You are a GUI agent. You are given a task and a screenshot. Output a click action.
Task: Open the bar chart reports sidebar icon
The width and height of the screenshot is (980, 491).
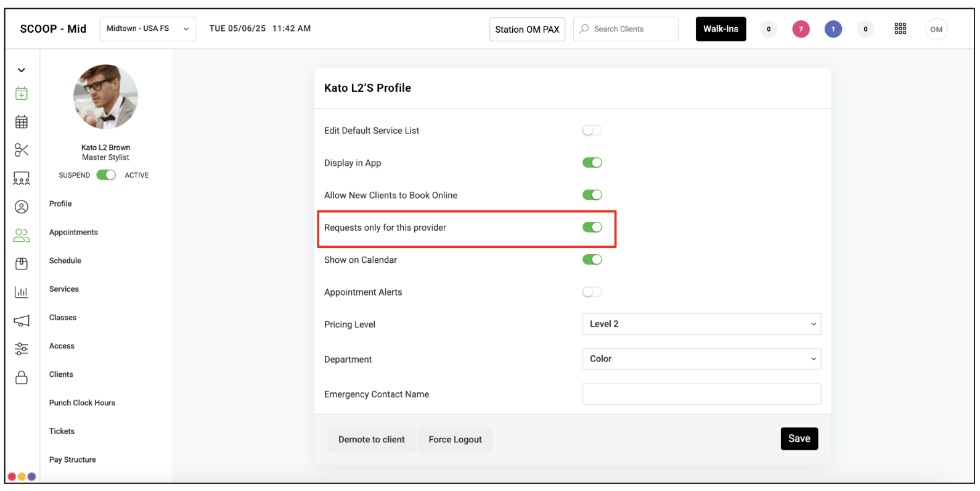click(22, 292)
